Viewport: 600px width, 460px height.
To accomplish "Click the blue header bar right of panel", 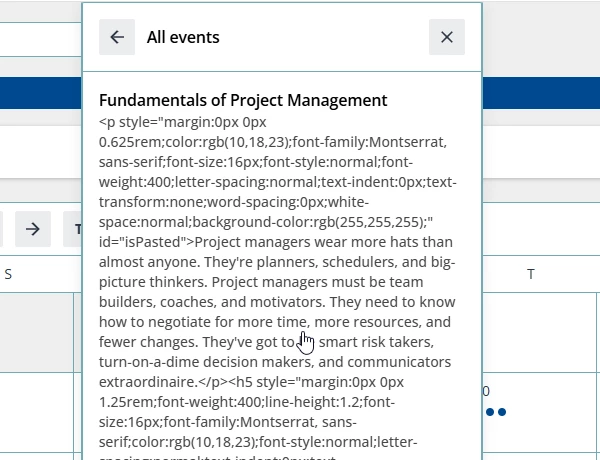I will (540, 93).
